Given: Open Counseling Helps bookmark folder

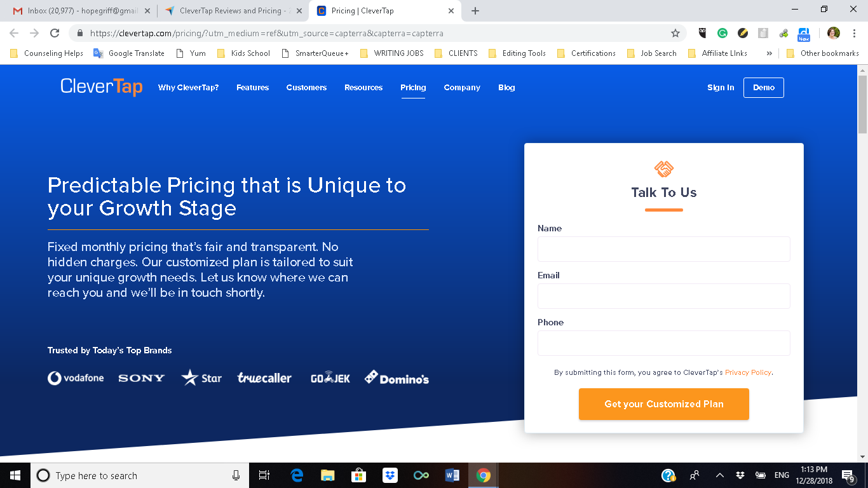Looking at the screenshot, I should (x=46, y=53).
